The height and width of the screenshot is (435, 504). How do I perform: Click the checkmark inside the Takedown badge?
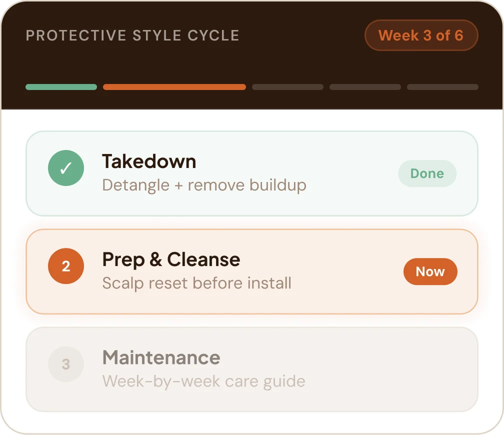tap(65, 168)
